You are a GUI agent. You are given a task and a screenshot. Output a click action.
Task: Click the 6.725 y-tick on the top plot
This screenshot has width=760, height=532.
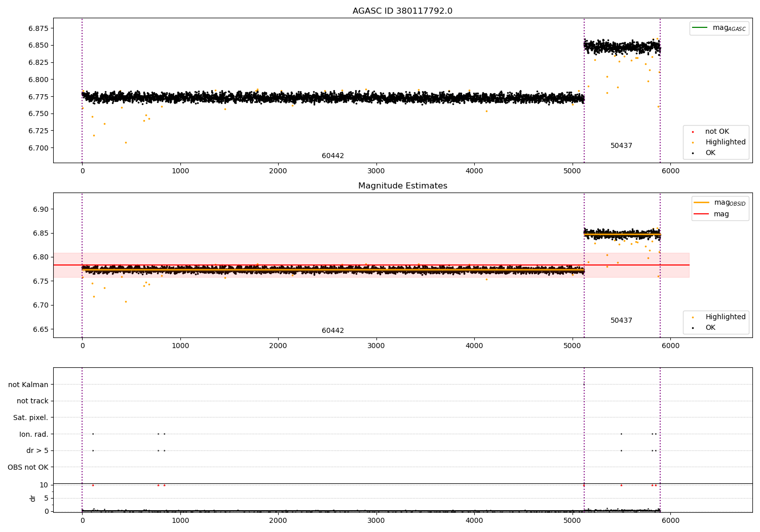click(x=38, y=131)
